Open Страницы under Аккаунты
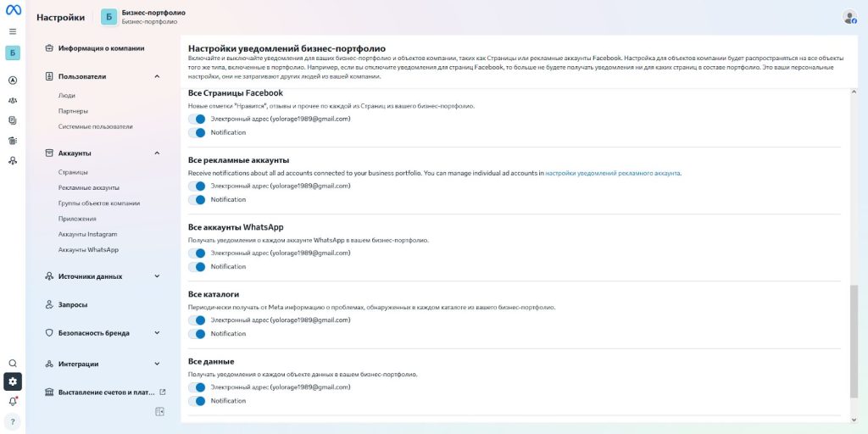Image resolution: width=868 pixels, height=434 pixels. point(73,172)
